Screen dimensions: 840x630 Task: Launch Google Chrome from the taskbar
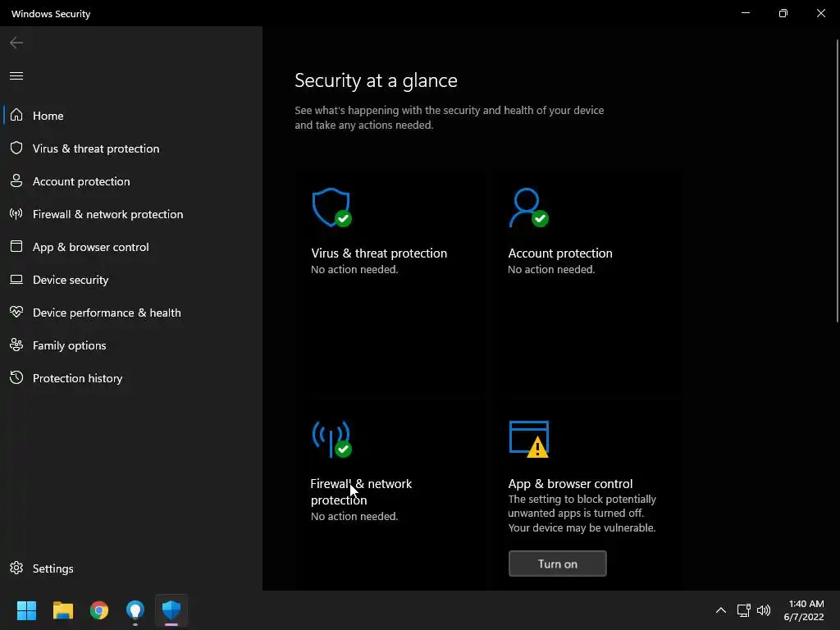[99, 610]
